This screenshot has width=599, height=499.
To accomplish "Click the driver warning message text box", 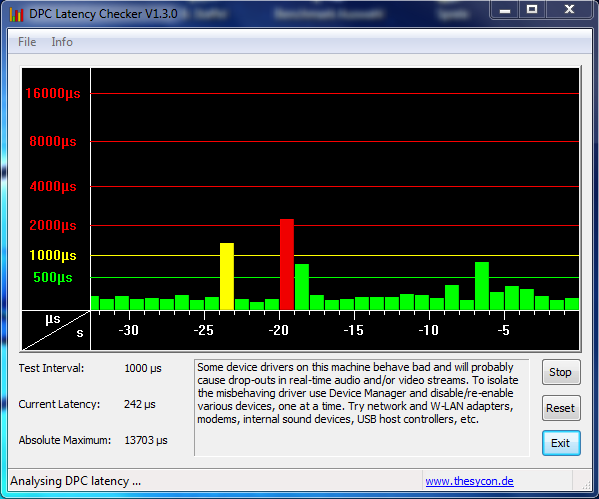I will (x=361, y=407).
